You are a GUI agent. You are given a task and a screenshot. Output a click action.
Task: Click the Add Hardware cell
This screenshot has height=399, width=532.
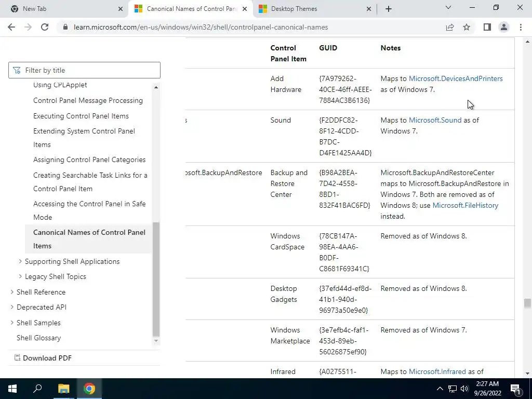(286, 84)
